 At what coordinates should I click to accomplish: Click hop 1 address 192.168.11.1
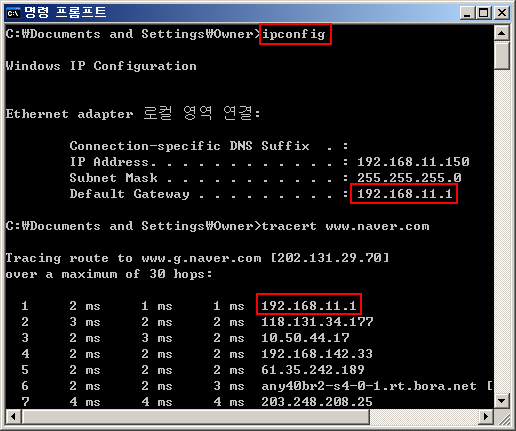pyautogui.click(x=309, y=306)
